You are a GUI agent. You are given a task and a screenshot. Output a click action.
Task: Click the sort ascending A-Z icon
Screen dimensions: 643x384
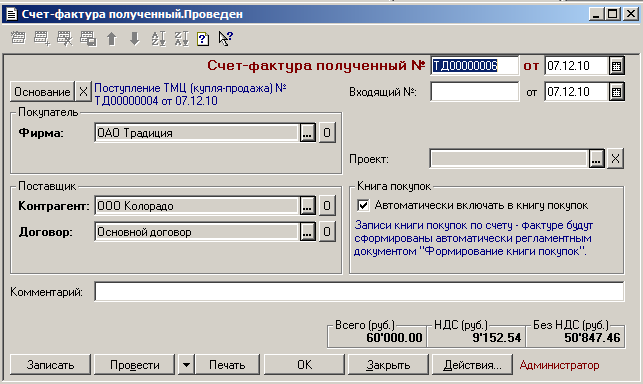pyautogui.click(x=158, y=39)
